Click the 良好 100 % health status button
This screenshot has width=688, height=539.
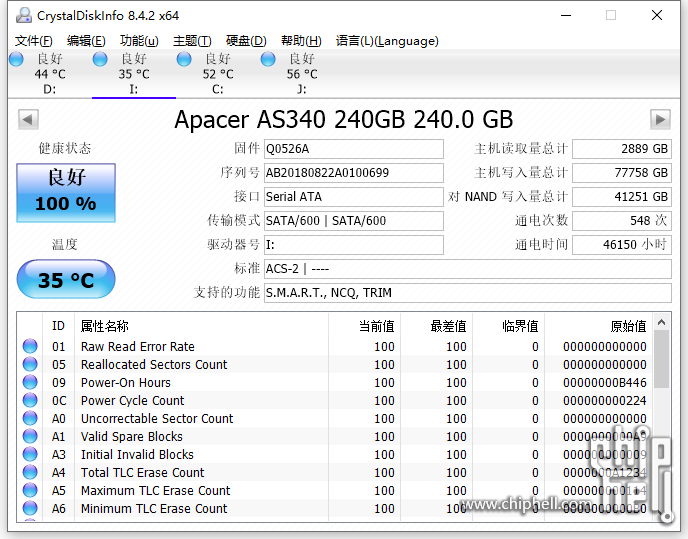(66, 193)
